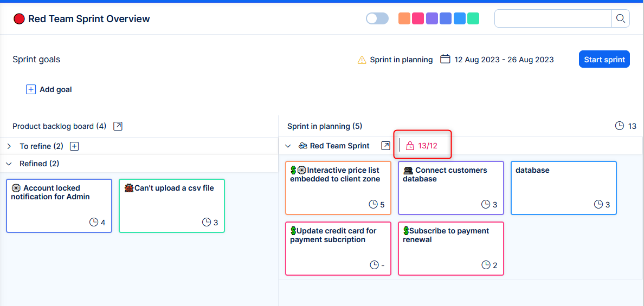Select the orange color filter swatch
This screenshot has height=306, width=644.
point(404,19)
